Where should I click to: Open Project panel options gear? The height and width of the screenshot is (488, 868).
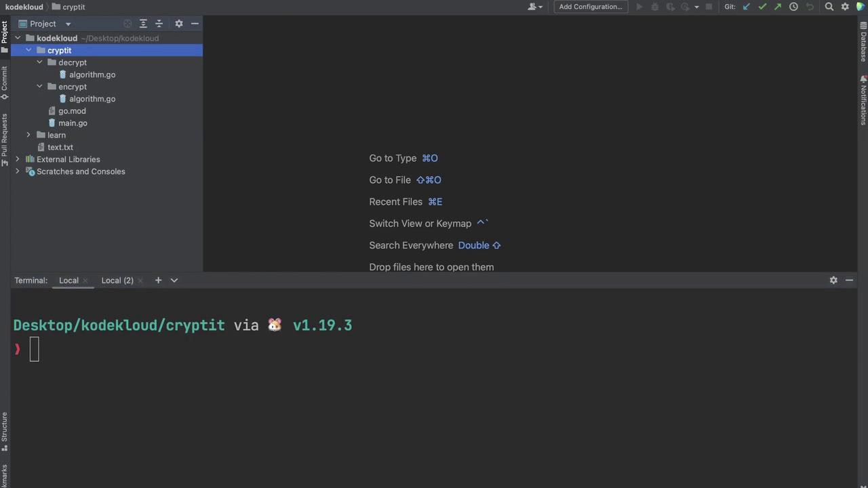click(179, 24)
